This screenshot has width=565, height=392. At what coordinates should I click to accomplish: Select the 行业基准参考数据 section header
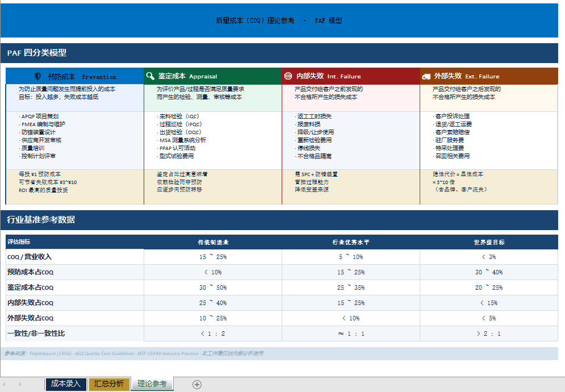[x=41, y=220]
